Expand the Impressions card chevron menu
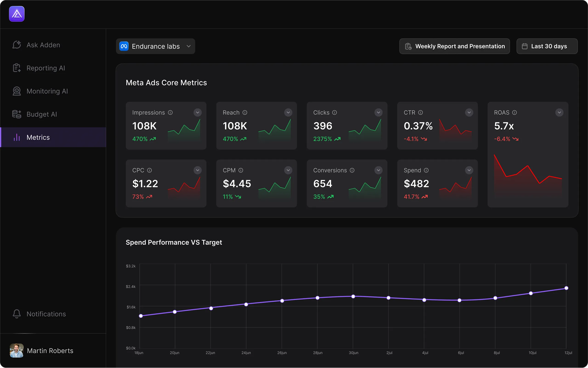This screenshot has height=368, width=588. 197,113
